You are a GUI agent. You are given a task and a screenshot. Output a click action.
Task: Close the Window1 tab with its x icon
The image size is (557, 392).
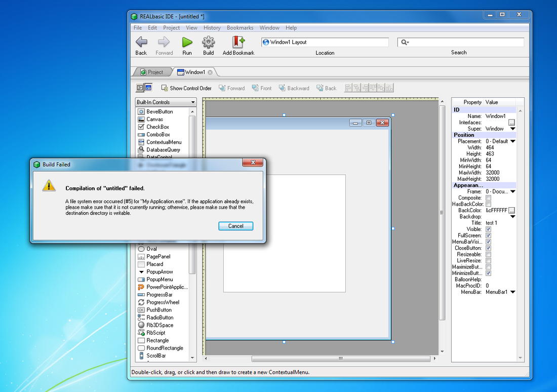coord(210,72)
